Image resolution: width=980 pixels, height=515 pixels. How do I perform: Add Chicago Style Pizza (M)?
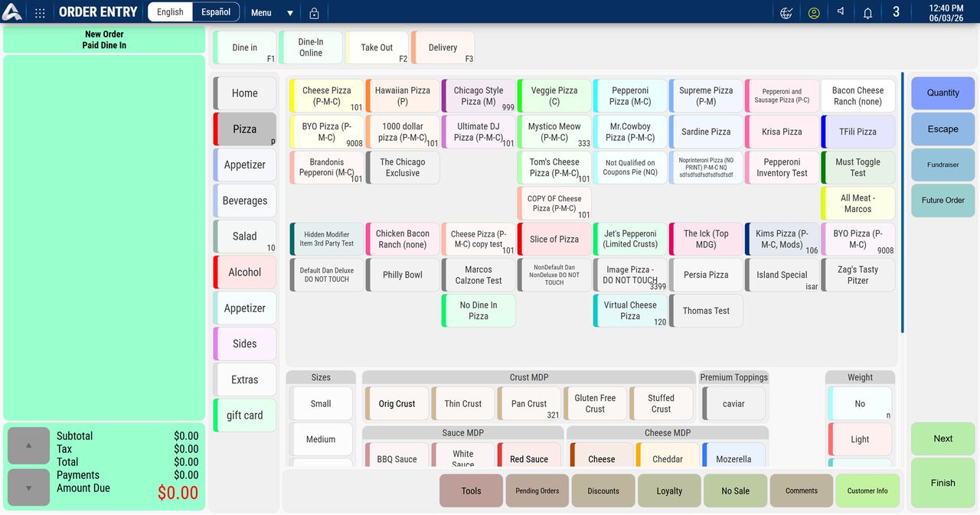coord(479,96)
